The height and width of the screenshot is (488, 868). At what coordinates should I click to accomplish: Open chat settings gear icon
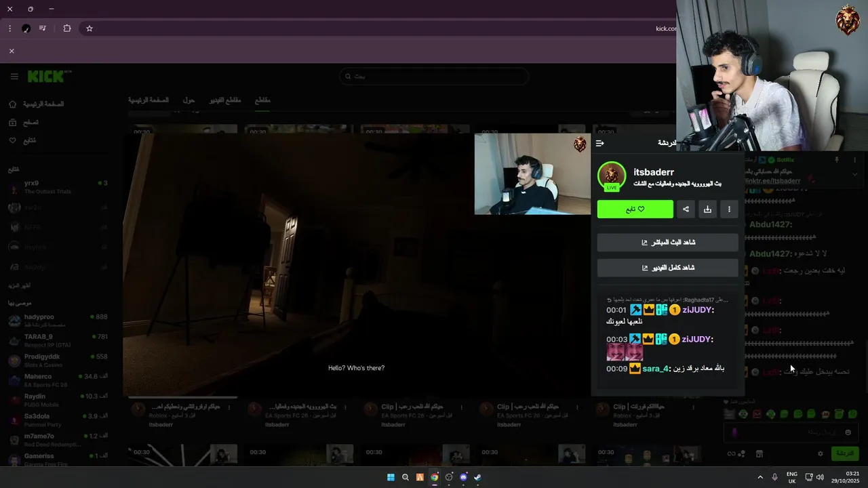(821, 453)
